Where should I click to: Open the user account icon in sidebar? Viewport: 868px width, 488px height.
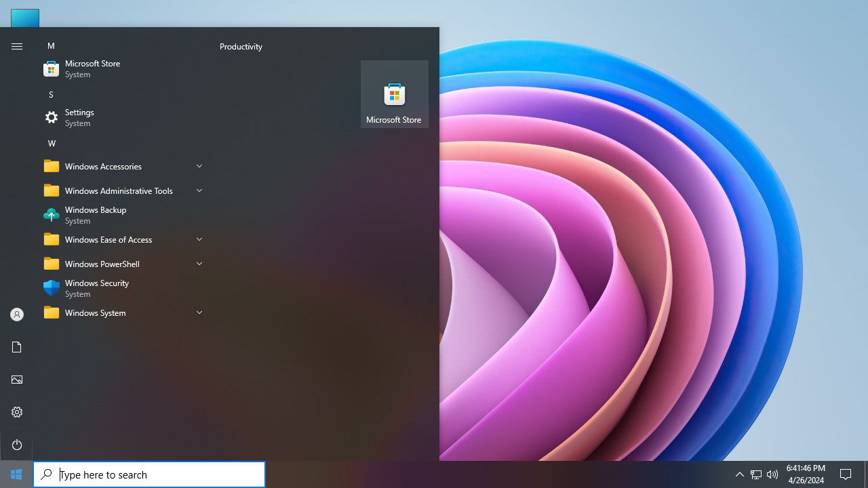[x=17, y=314]
